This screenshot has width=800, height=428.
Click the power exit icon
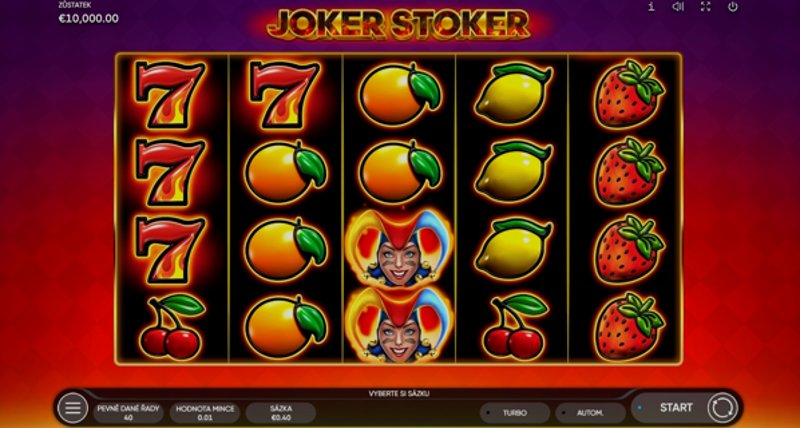click(x=733, y=7)
